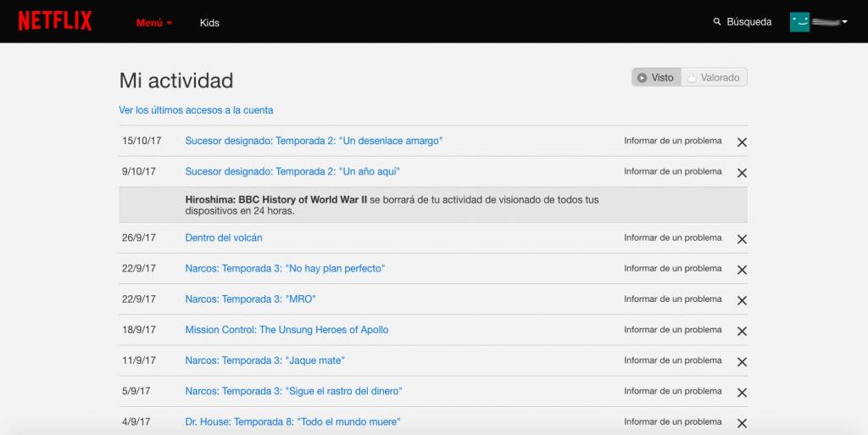Informar de un problema for "Un desenlace amargo"
Image resolution: width=868 pixels, height=435 pixels.
[x=672, y=141]
